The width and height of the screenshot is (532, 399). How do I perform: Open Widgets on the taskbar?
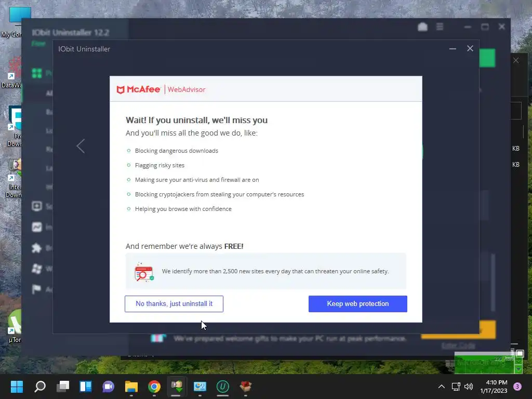pyautogui.click(x=86, y=387)
